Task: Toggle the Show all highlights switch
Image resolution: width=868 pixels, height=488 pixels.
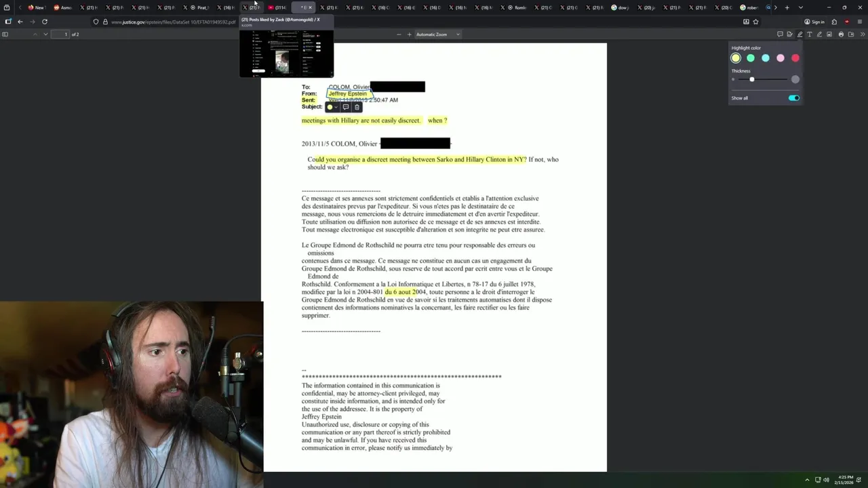Action: coord(794,98)
